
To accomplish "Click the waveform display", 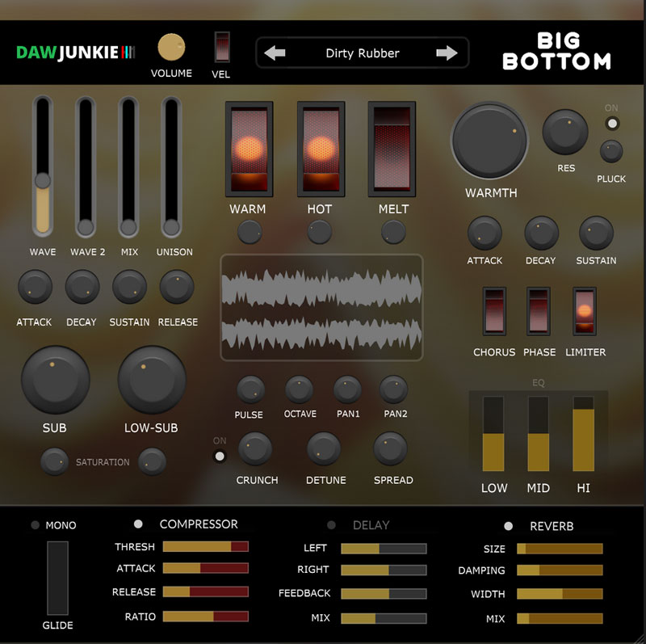I will 321,307.
